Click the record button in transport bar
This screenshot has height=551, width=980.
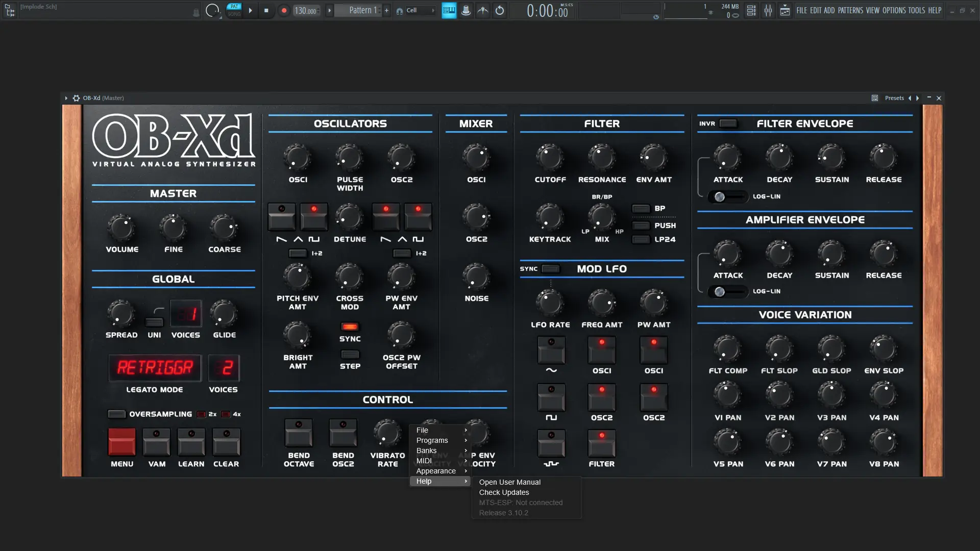tap(284, 10)
